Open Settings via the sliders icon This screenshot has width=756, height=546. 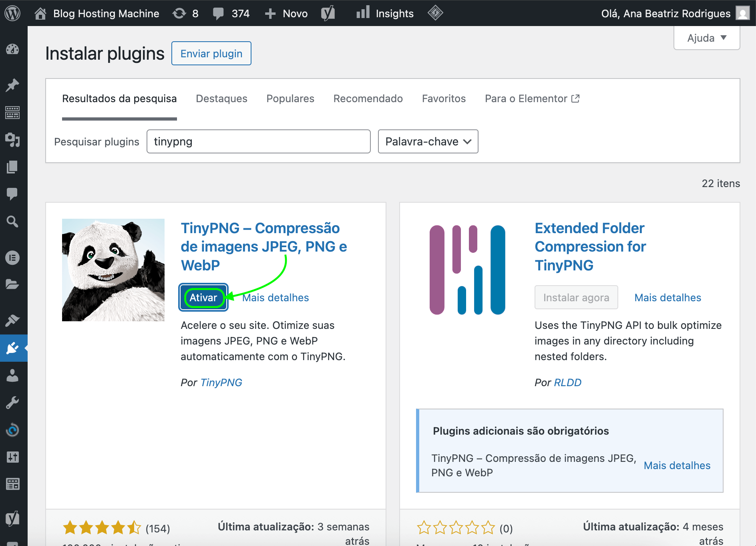pos(12,457)
